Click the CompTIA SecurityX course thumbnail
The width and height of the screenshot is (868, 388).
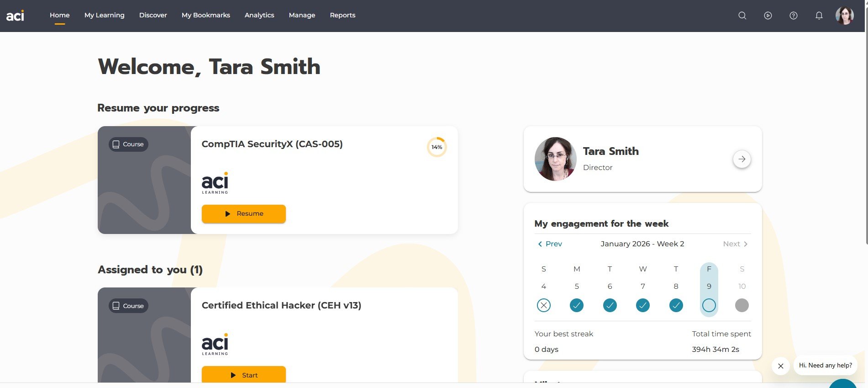144,180
